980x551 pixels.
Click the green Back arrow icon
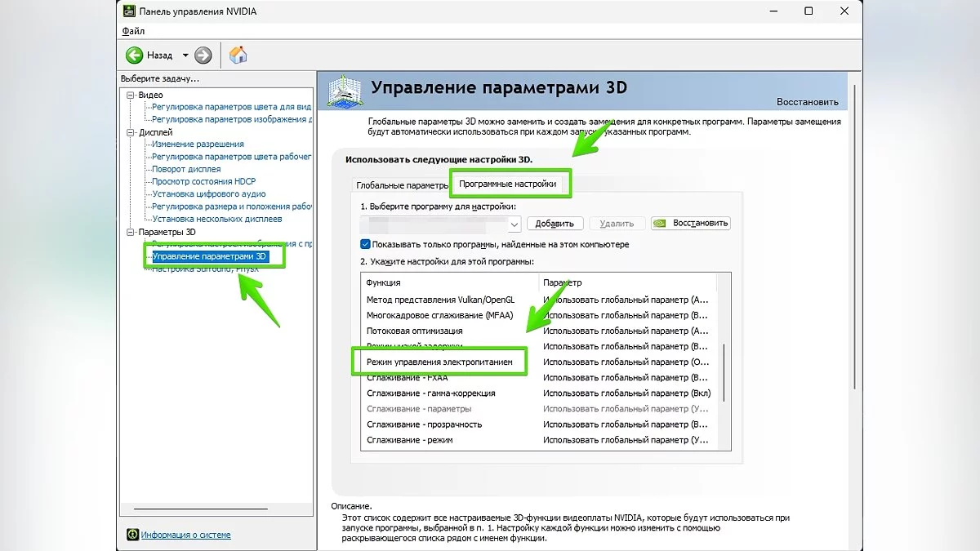pyautogui.click(x=135, y=56)
